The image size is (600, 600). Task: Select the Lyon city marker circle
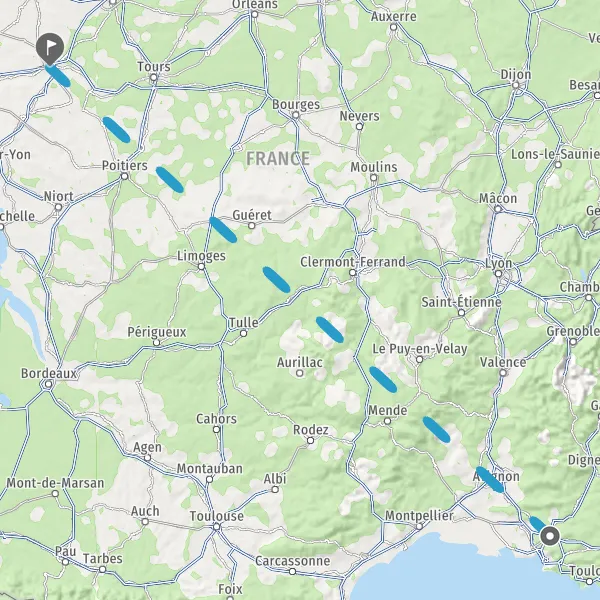pos(498,273)
